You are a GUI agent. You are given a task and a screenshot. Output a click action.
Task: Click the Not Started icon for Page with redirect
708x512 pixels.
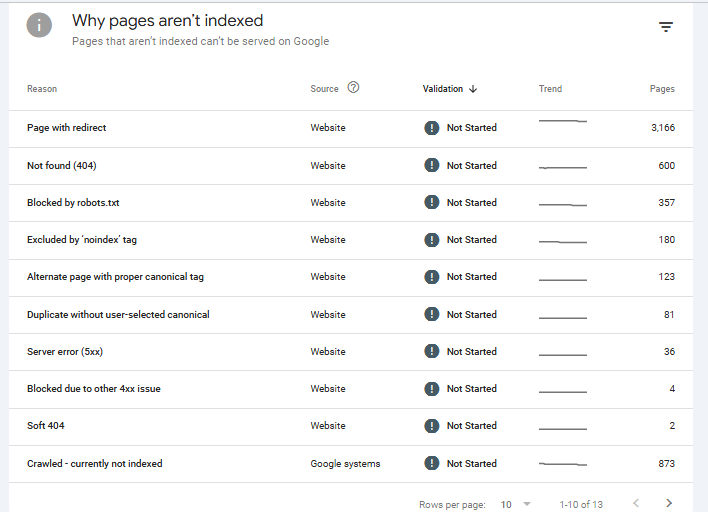(431, 128)
